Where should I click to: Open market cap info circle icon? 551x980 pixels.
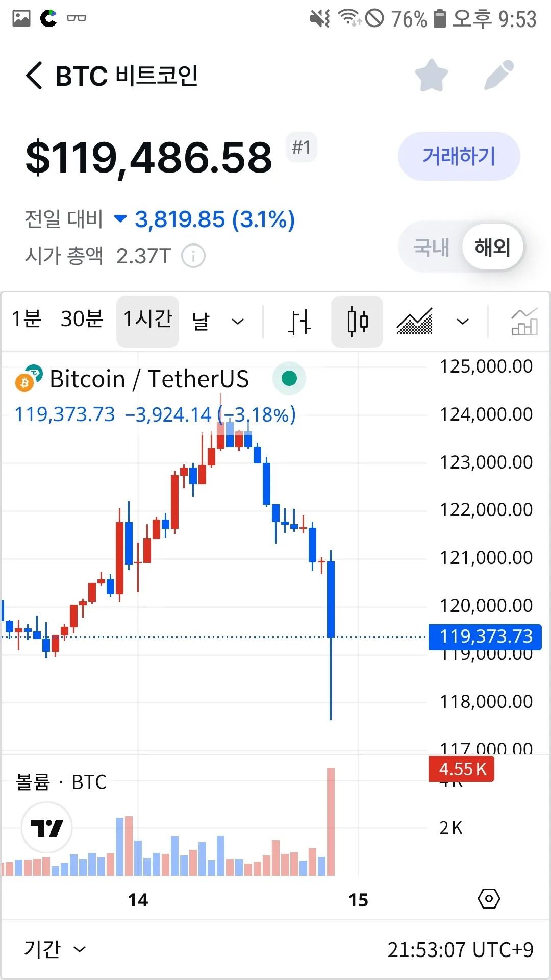tap(193, 256)
